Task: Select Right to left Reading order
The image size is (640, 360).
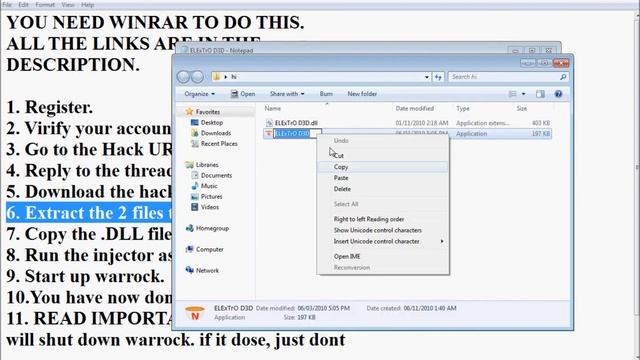Action: click(x=383, y=219)
